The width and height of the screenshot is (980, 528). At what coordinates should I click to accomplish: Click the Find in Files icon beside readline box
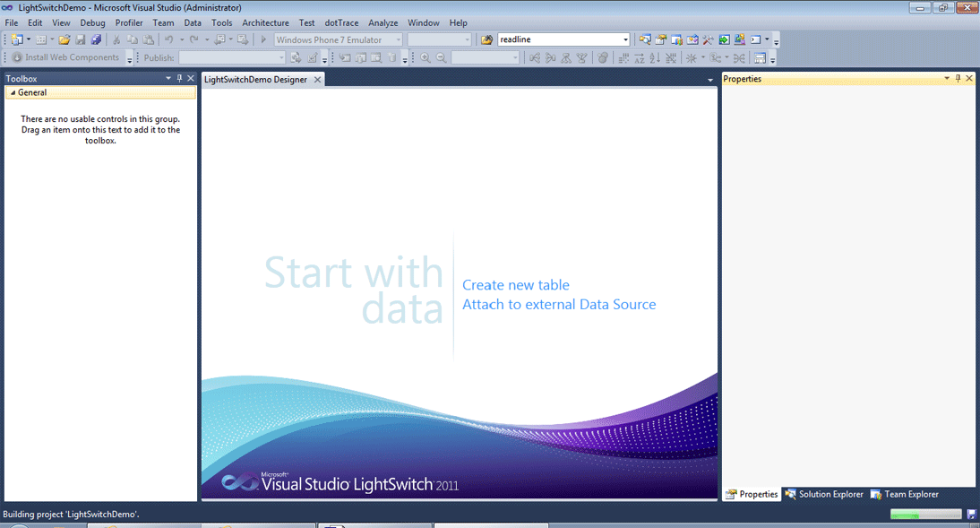tap(487, 39)
